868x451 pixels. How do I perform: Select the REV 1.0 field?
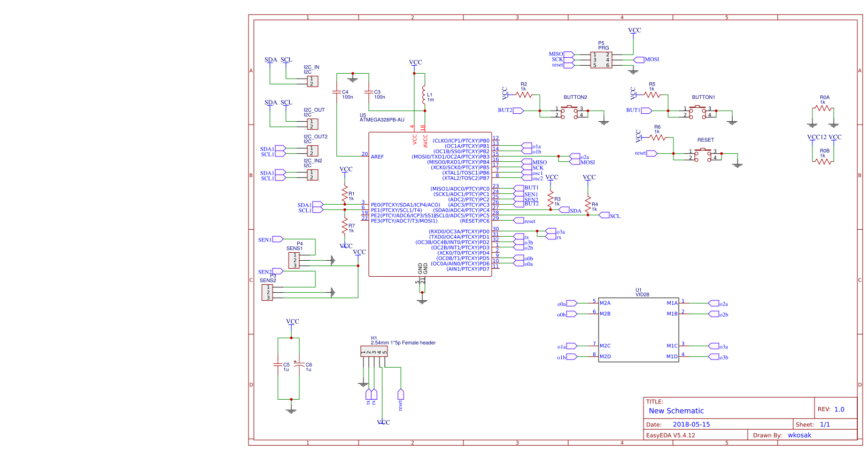pos(831,409)
